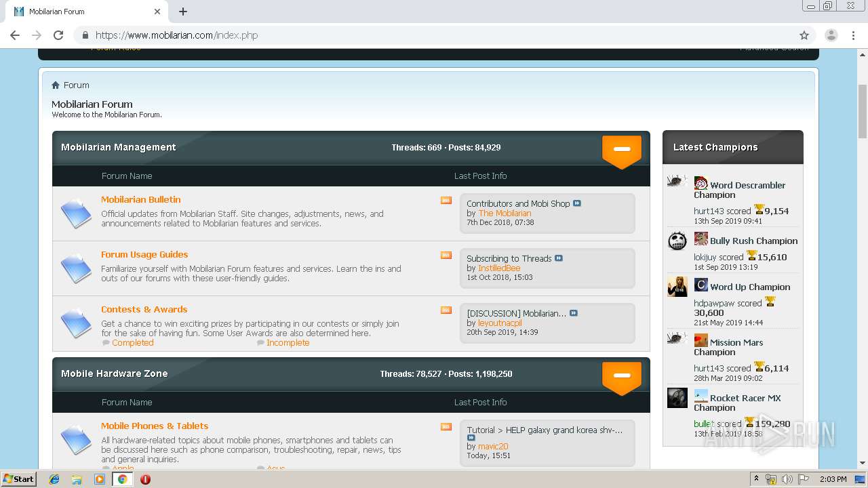Open the Mobile Phones & Tablets forum
Image resolution: width=868 pixels, height=488 pixels.
click(x=155, y=426)
